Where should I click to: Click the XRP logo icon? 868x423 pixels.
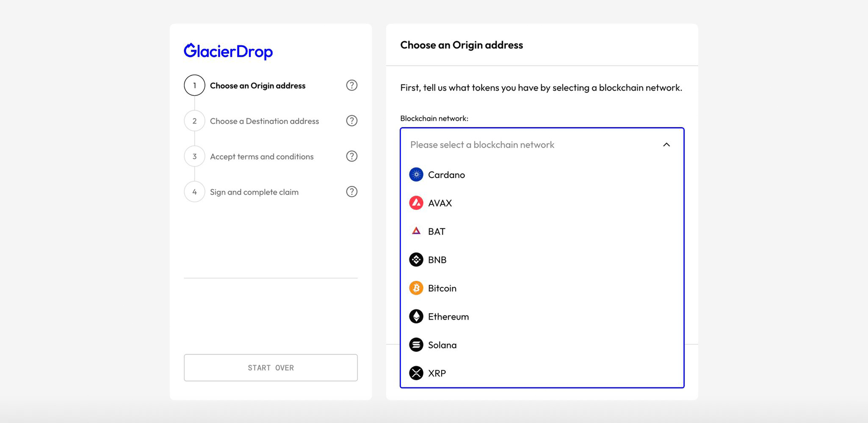click(416, 373)
